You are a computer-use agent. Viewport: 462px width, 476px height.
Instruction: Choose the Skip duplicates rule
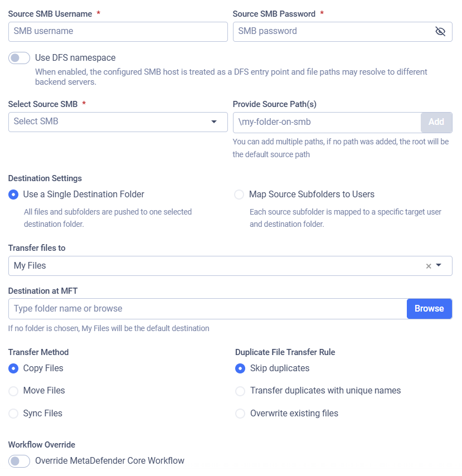tap(240, 368)
